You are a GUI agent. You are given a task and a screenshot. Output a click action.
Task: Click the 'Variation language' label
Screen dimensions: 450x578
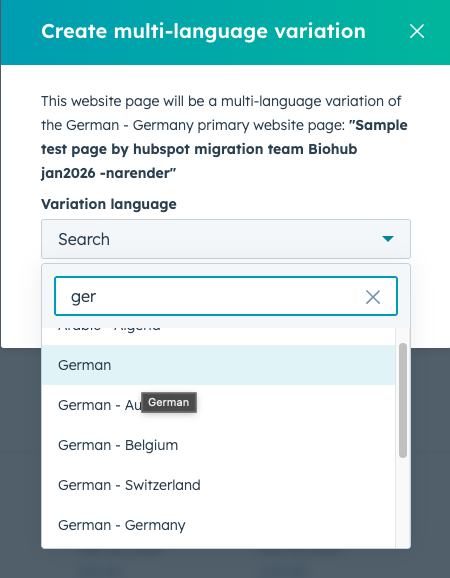point(109,204)
